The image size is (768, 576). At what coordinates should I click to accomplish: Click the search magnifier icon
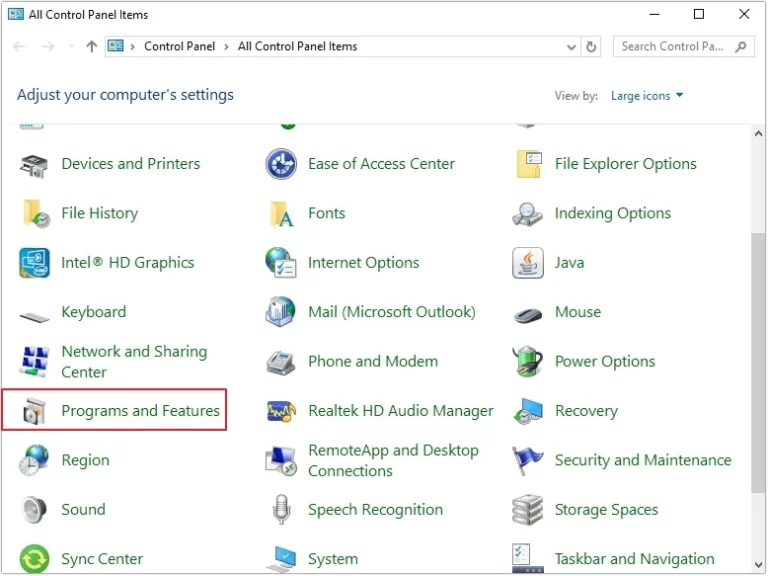coord(741,47)
